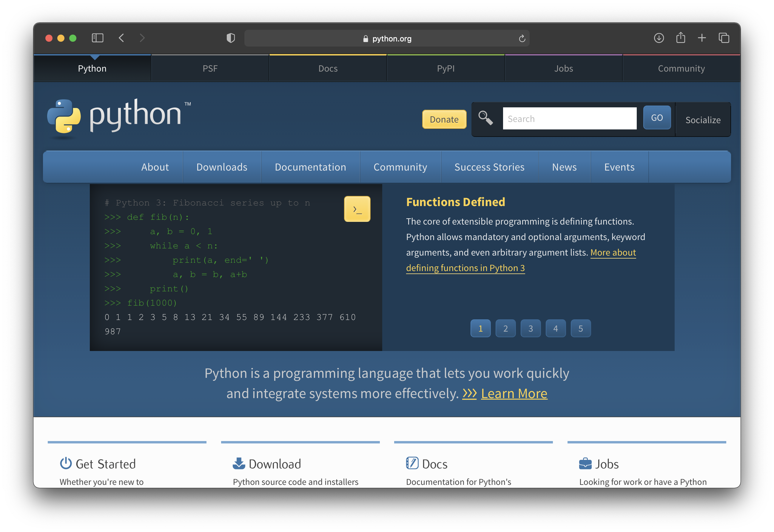The image size is (774, 532).
Task: Select slide 1 in the carousel
Action: coord(480,328)
